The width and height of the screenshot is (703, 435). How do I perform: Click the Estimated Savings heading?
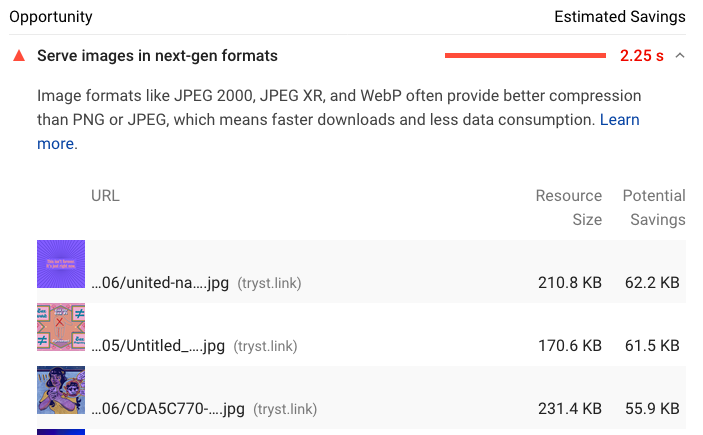(x=620, y=17)
